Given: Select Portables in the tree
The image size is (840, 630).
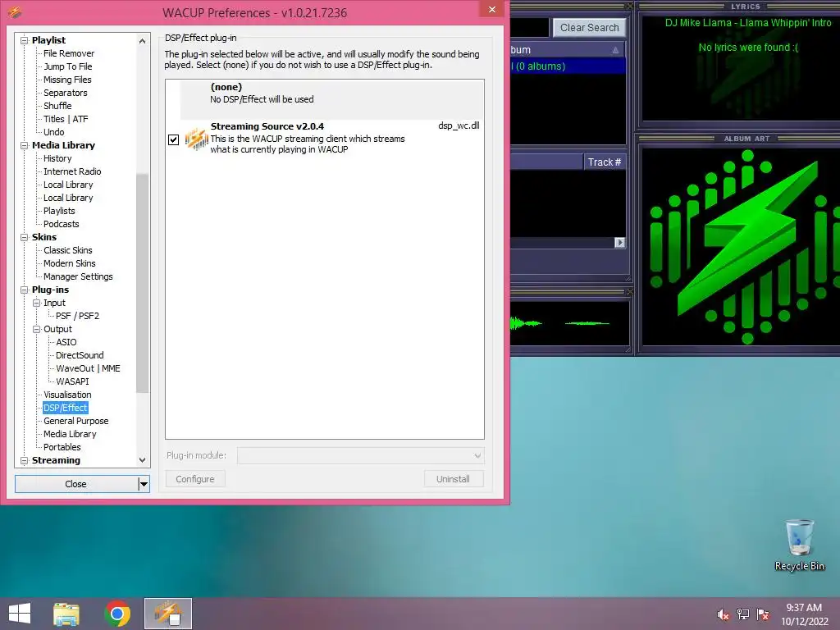Looking at the screenshot, I should pos(62,447).
